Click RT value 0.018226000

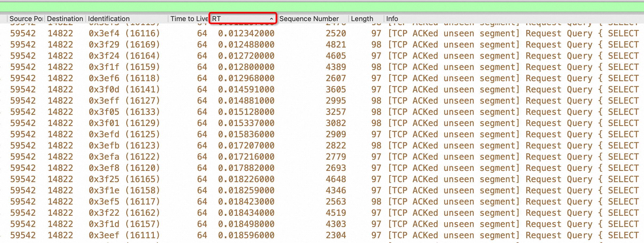pos(246,179)
